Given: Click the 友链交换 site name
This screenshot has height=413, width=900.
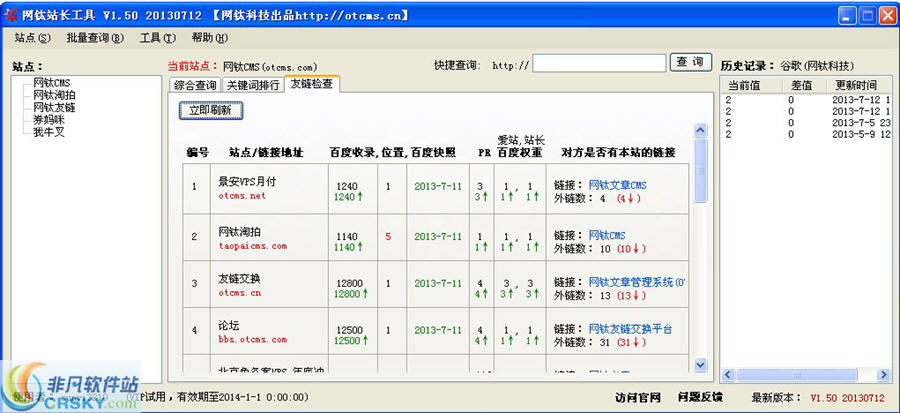Looking at the screenshot, I should coord(239,279).
